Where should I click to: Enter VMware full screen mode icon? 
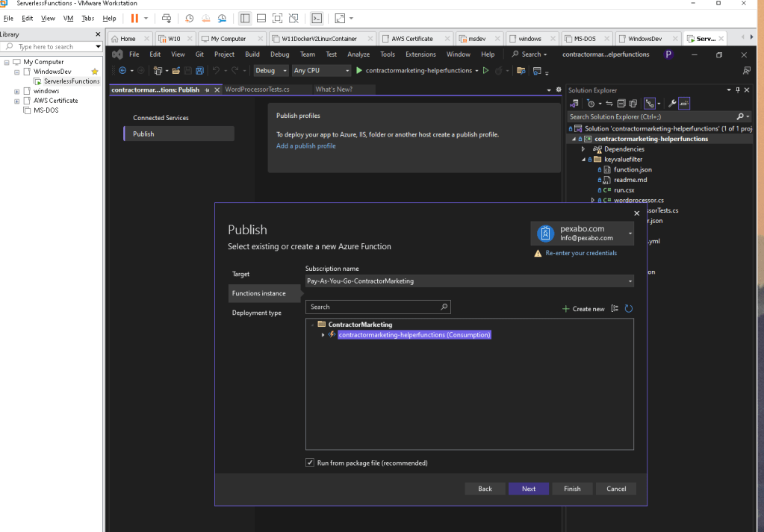277,19
